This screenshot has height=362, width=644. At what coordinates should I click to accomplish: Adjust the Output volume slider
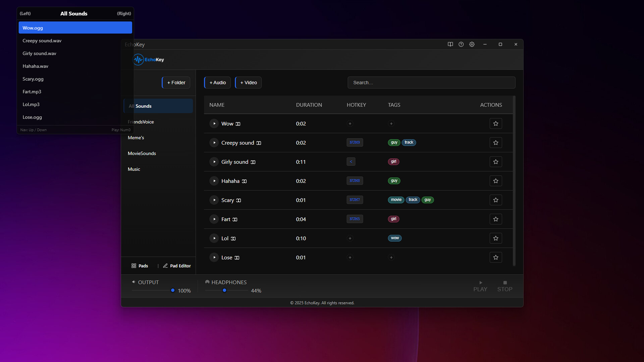pyautogui.click(x=153, y=290)
